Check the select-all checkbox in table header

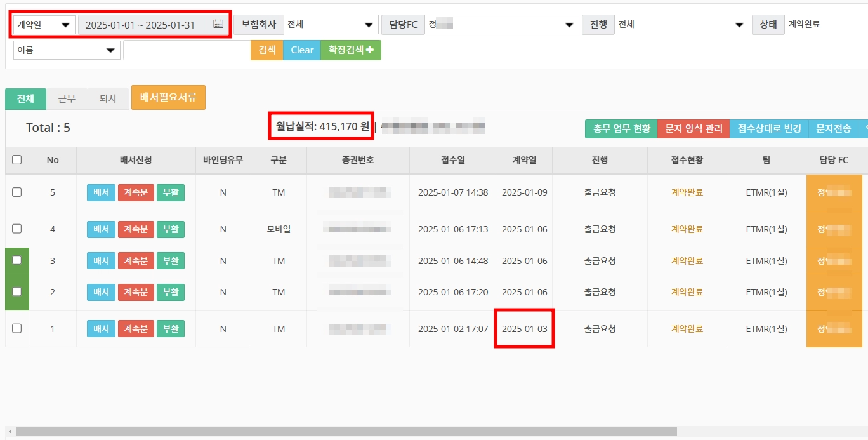click(16, 160)
